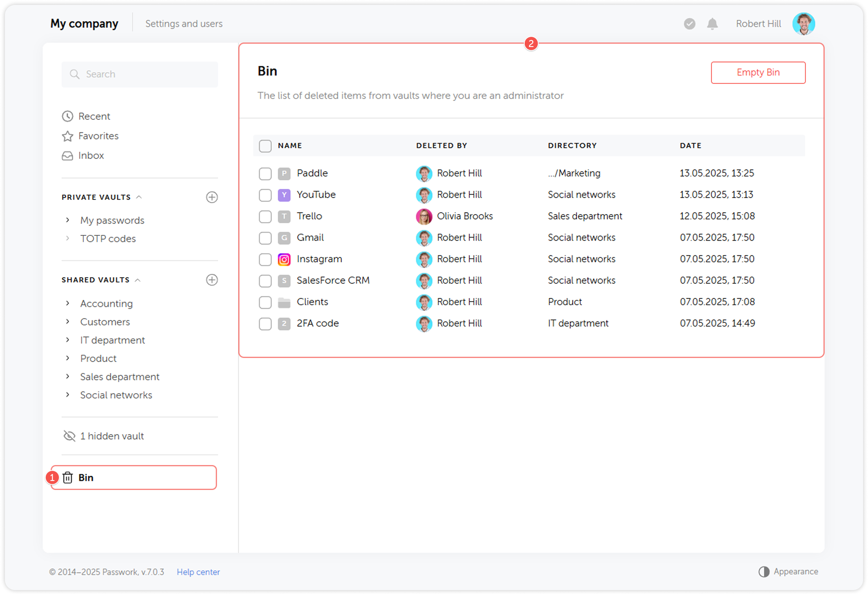Select the checkbox for Gmail
This screenshot has width=868, height=595.
point(265,238)
